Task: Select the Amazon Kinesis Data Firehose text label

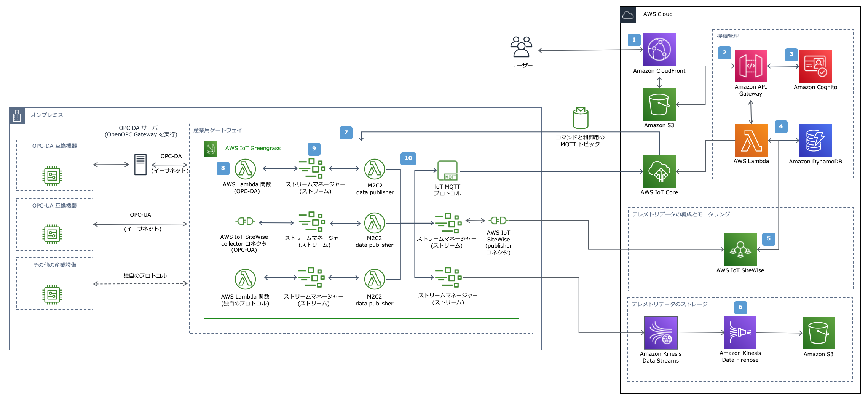Action: coord(740,357)
